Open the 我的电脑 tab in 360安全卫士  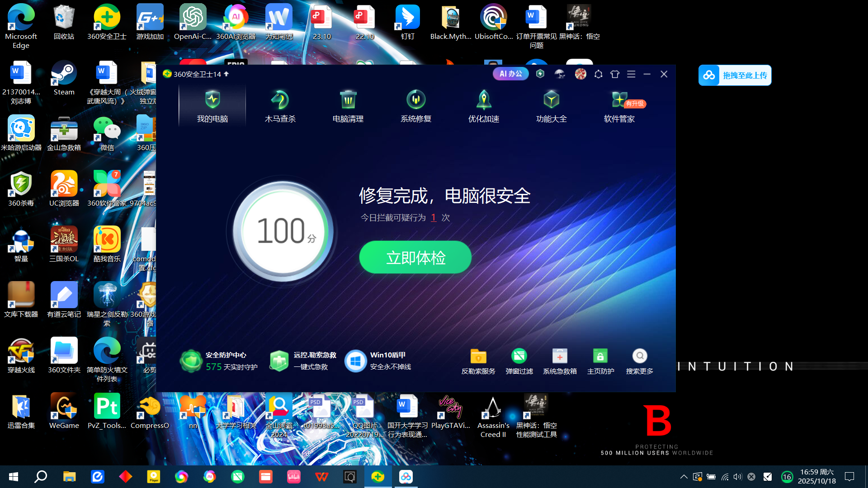[212, 107]
